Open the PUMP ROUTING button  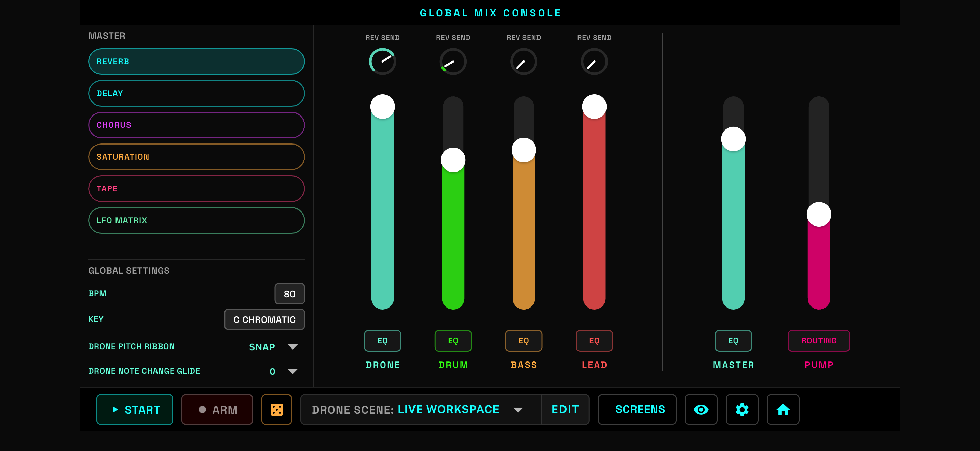819,341
